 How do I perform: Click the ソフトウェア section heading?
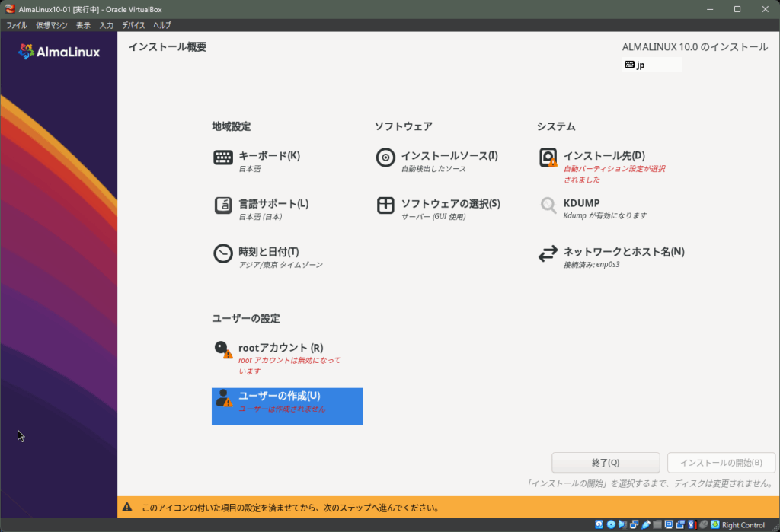pos(404,126)
